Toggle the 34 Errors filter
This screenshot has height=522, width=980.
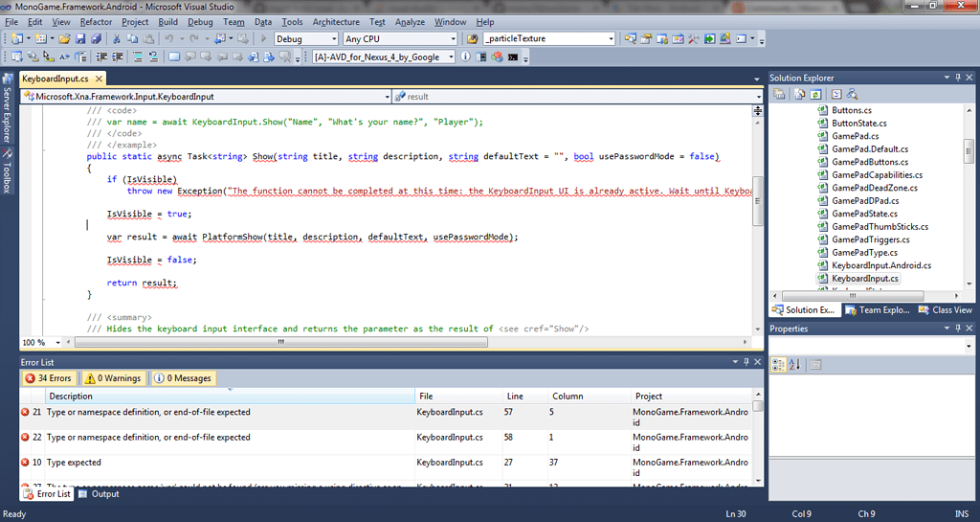[x=50, y=378]
